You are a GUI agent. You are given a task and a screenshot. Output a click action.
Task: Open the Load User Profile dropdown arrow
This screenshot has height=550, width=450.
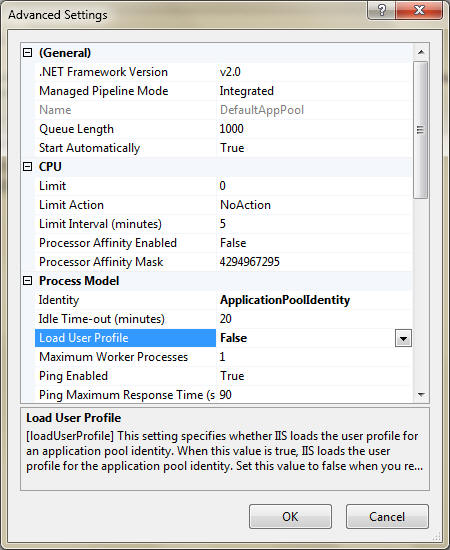click(x=403, y=338)
